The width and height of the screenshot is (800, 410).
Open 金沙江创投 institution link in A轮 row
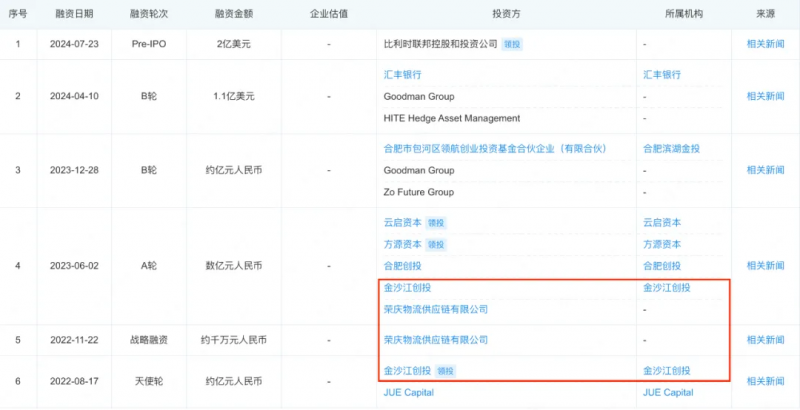point(667,288)
